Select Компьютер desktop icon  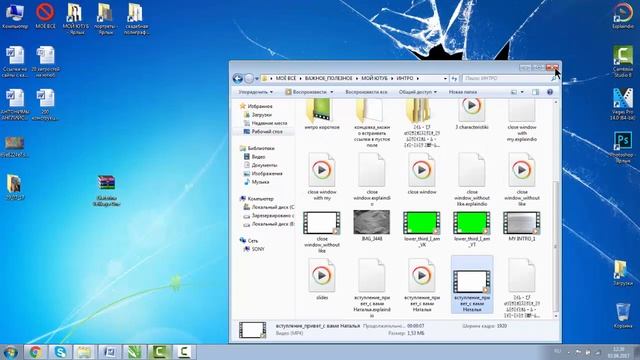coord(15,16)
